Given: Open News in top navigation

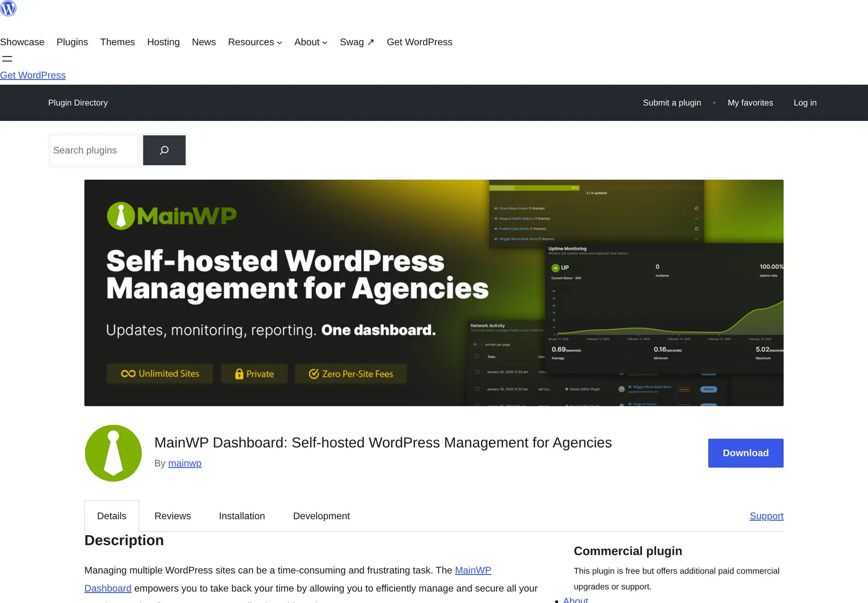Looking at the screenshot, I should pyautogui.click(x=204, y=42).
